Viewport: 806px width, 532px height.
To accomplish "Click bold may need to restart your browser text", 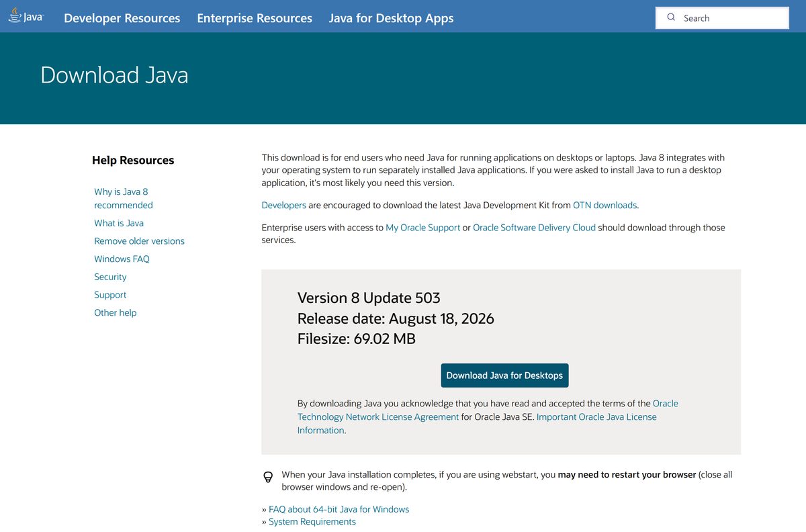I will (x=627, y=474).
